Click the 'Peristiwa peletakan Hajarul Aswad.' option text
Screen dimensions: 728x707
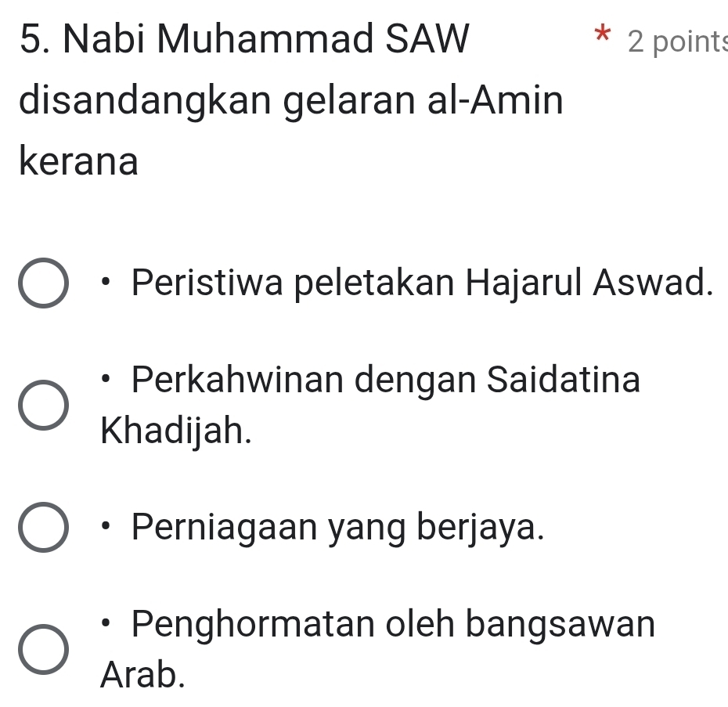[x=423, y=283]
